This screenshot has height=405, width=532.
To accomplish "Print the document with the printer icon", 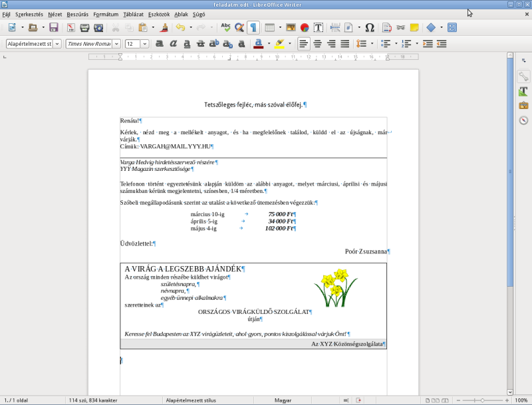I will [x=84, y=27].
